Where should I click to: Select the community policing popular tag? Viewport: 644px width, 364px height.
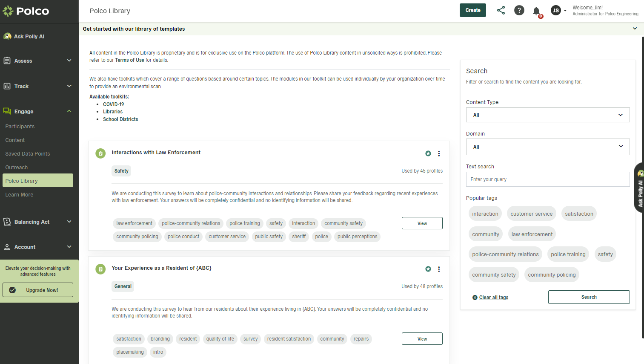[552, 275]
